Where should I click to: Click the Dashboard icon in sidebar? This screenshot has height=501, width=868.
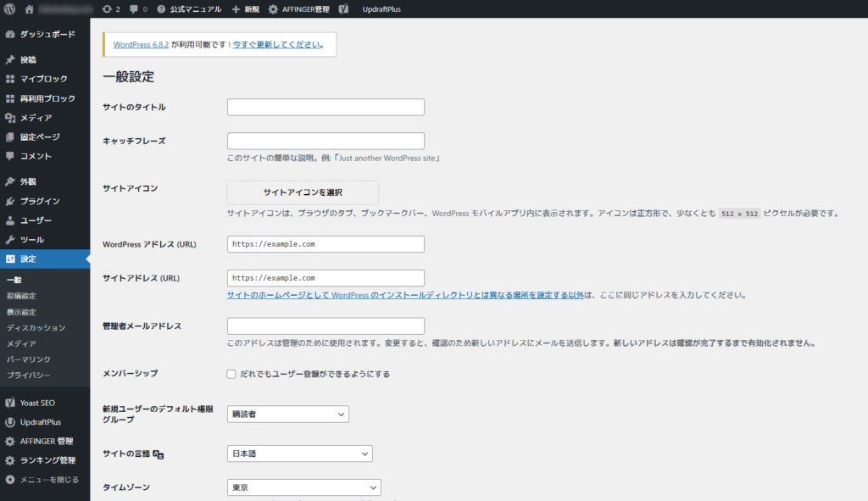tap(10, 35)
